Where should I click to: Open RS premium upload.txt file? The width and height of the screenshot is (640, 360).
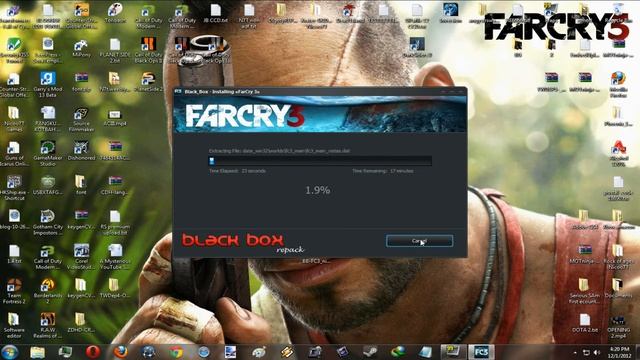tap(115, 222)
